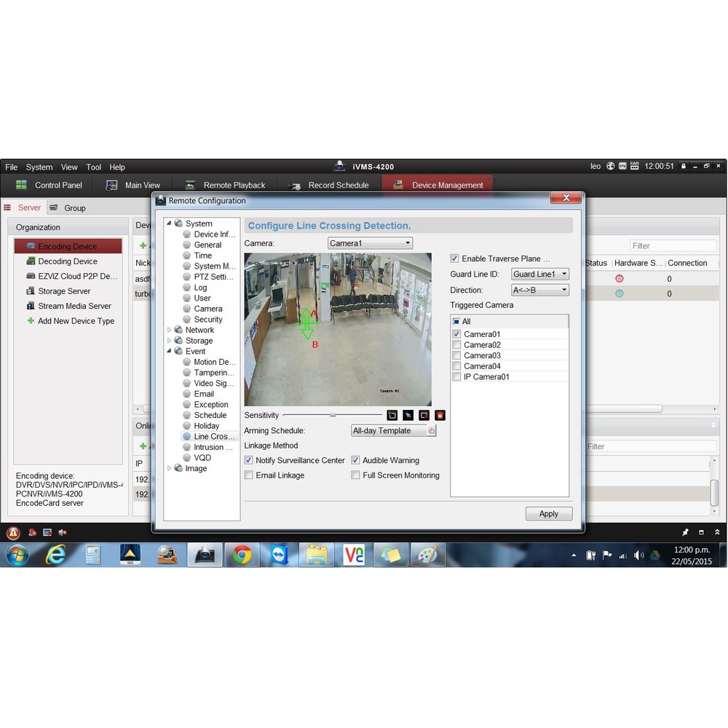728x728 pixels.
Task: Enable the Email Linkage checkbox
Action: pyautogui.click(x=248, y=475)
